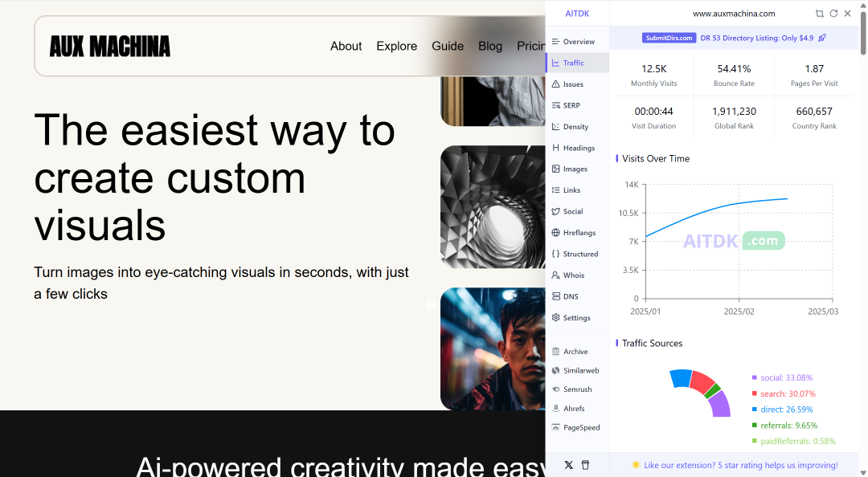Click the 'paidReferrals: 0.58%' legend entry

(x=793, y=441)
